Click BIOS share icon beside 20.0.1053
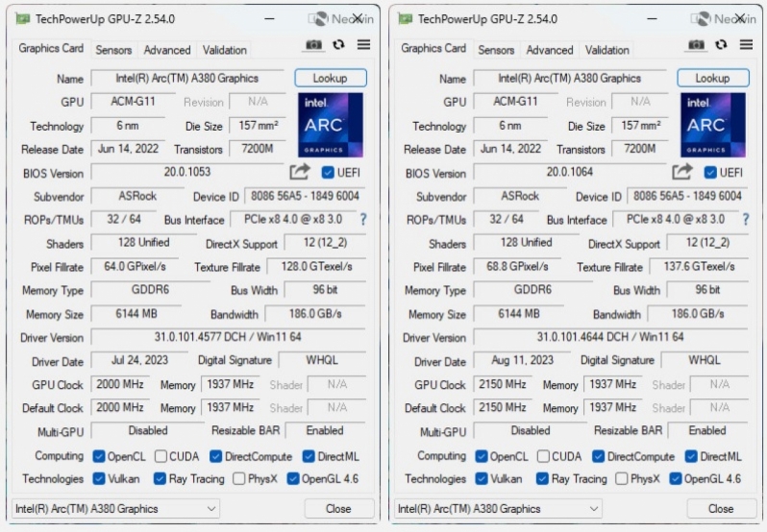 [300, 172]
